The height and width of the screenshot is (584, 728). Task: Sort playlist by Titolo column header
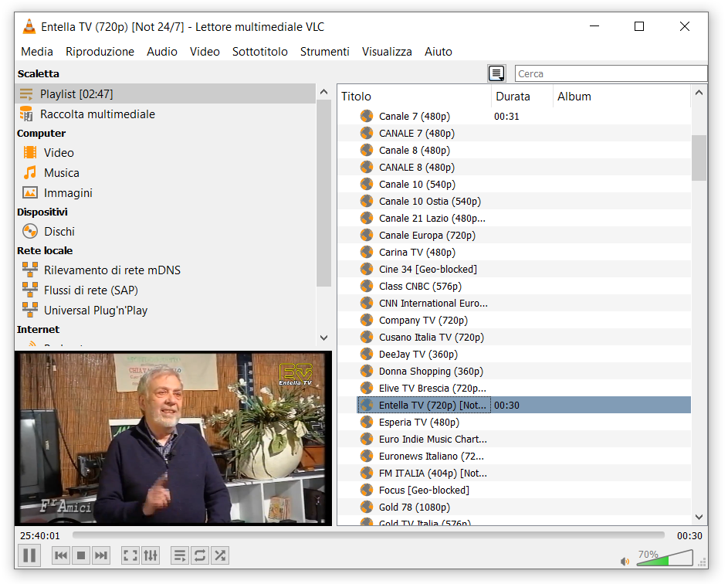[414, 97]
